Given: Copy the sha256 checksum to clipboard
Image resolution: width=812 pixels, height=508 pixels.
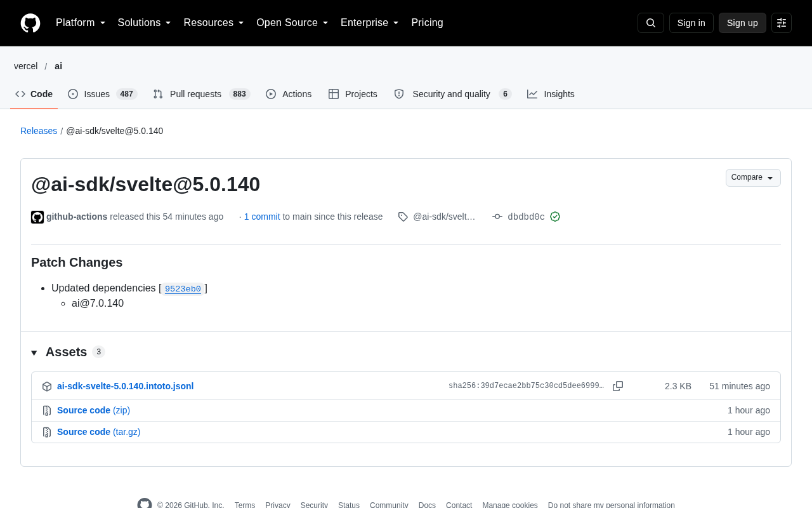Looking at the screenshot, I should pos(618,386).
